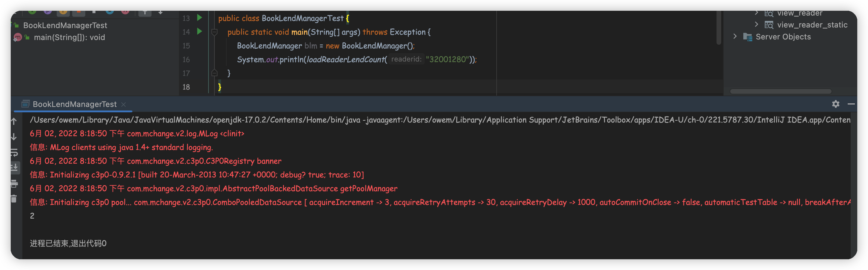Image resolution: width=868 pixels, height=270 pixels.
Task: Click System.out.println on line 16
Action: (271, 60)
